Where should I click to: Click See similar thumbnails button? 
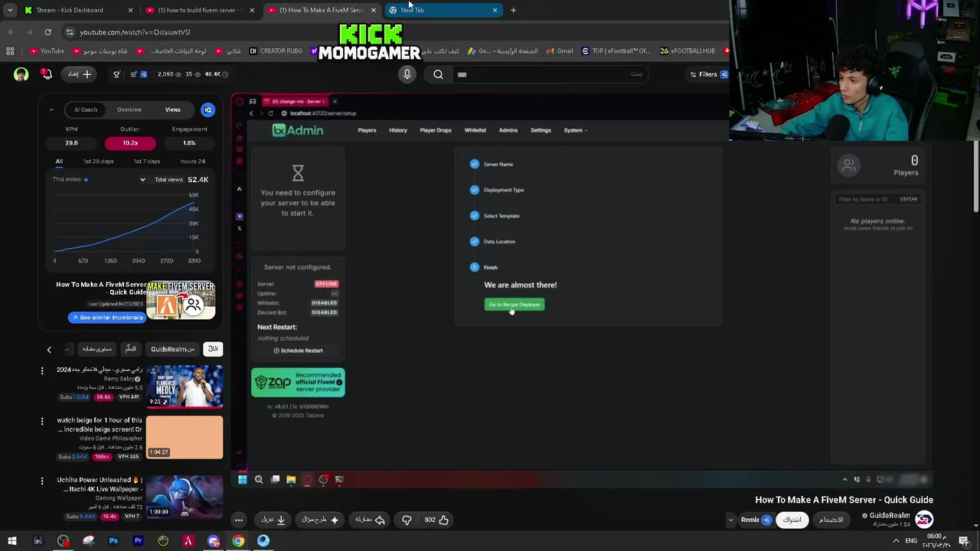(x=106, y=318)
